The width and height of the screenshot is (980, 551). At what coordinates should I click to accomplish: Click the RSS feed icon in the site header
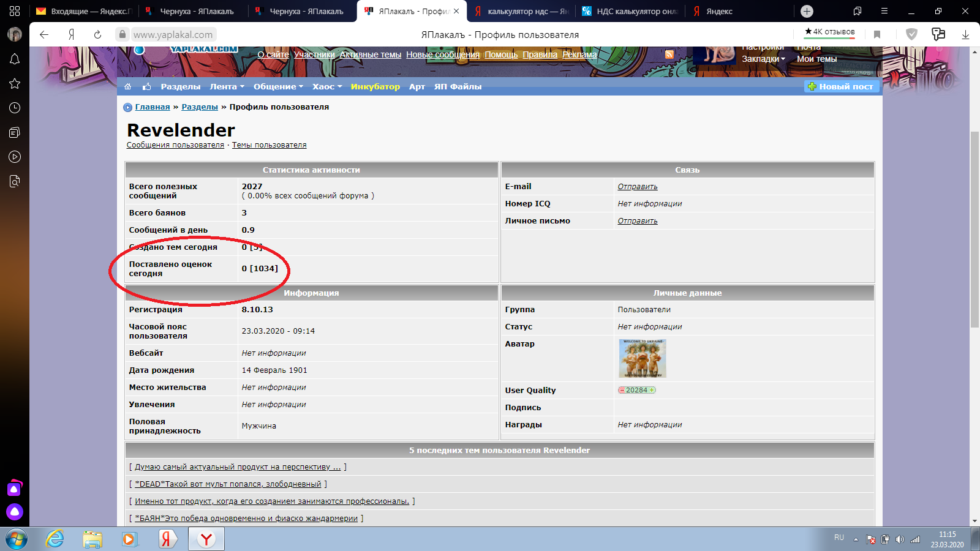669,54
